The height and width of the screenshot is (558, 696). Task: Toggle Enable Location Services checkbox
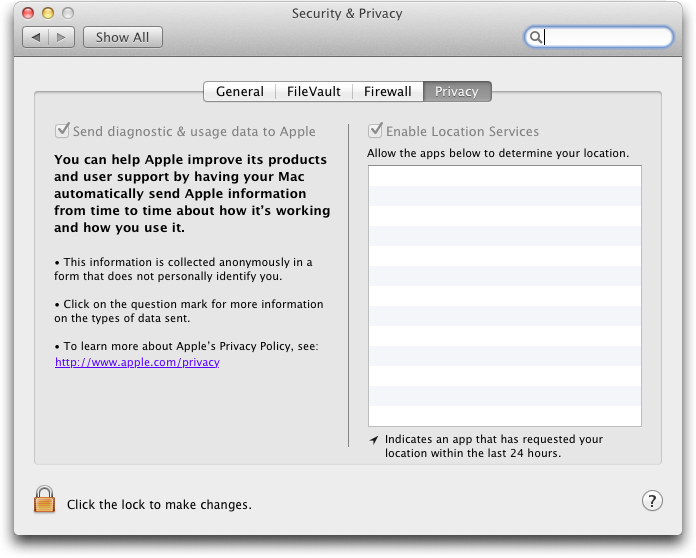point(375,131)
